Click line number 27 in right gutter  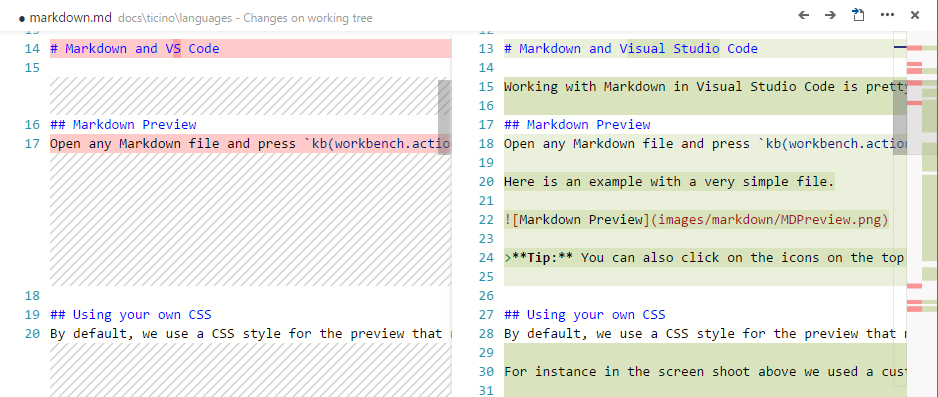click(x=486, y=314)
